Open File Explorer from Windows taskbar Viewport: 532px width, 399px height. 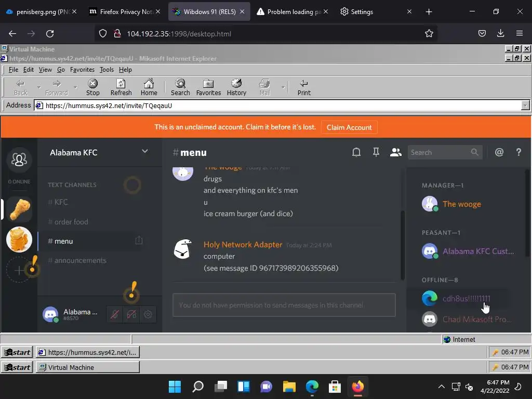point(289,387)
